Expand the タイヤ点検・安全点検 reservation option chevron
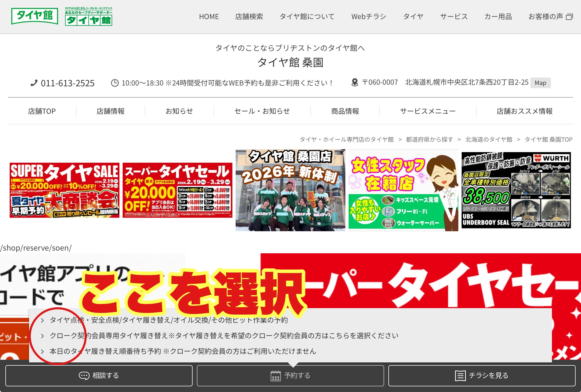581x392 pixels. pos(42,320)
